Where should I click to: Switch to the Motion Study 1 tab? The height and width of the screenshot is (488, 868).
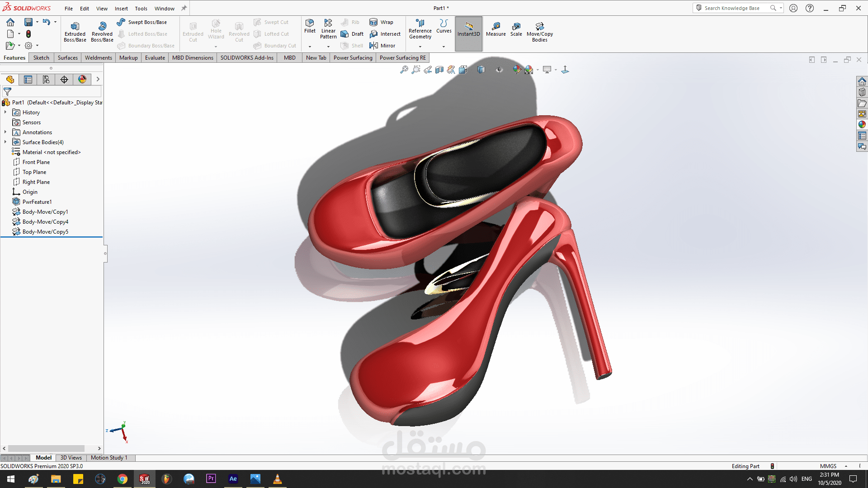[109, 458]
